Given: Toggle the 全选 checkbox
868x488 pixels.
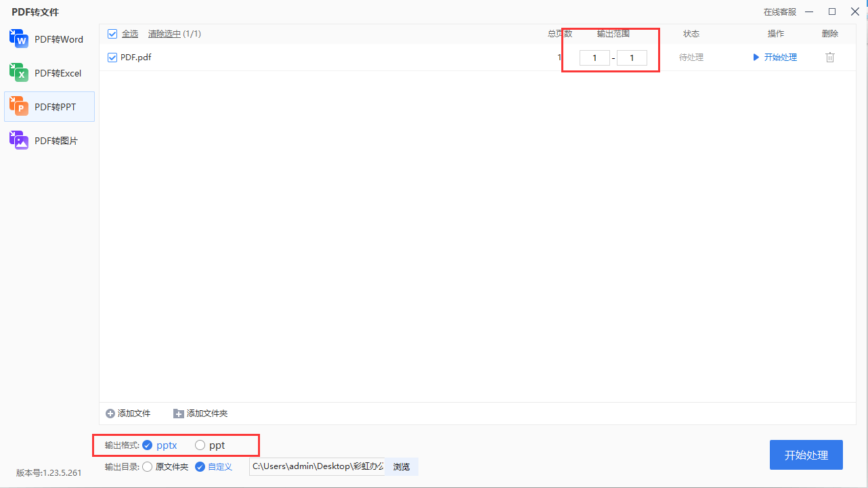Looking at the screenshot, I should [112, 34].
